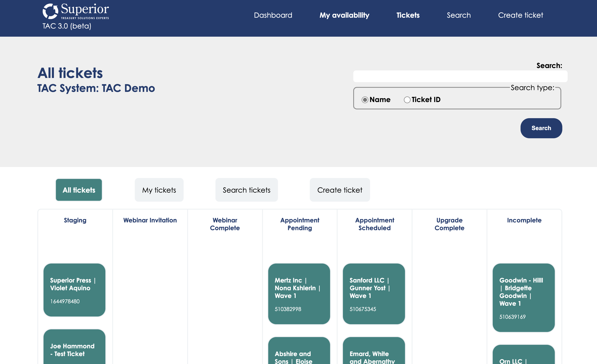
Task: Click the Appointment Scheduled column header
Action: (x=375, y=224)
